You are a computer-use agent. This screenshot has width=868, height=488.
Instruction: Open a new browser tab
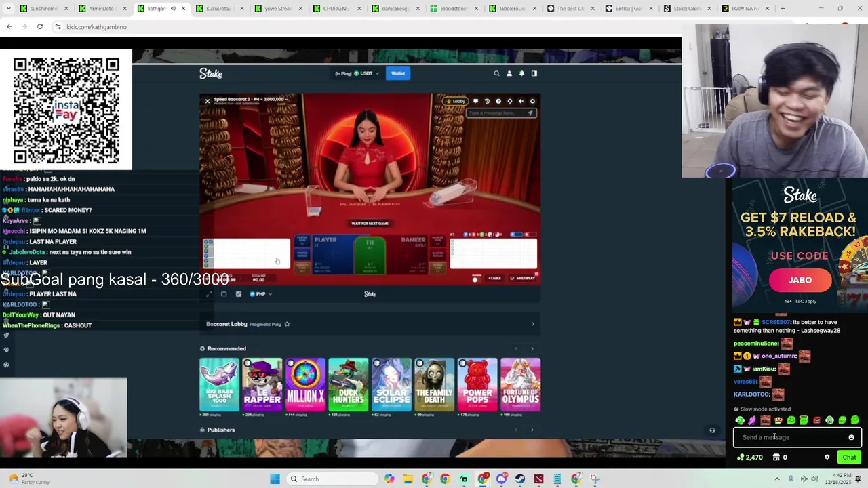tap(783, 9)
